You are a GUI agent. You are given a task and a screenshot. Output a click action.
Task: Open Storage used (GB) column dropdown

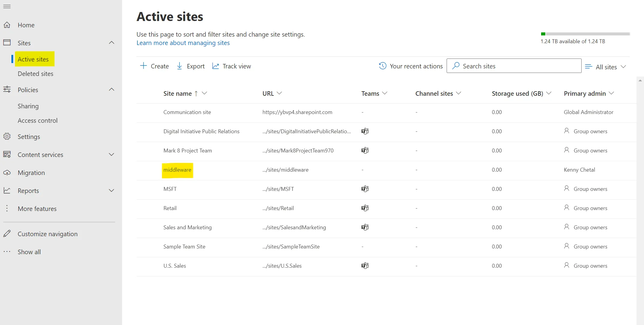549,93
